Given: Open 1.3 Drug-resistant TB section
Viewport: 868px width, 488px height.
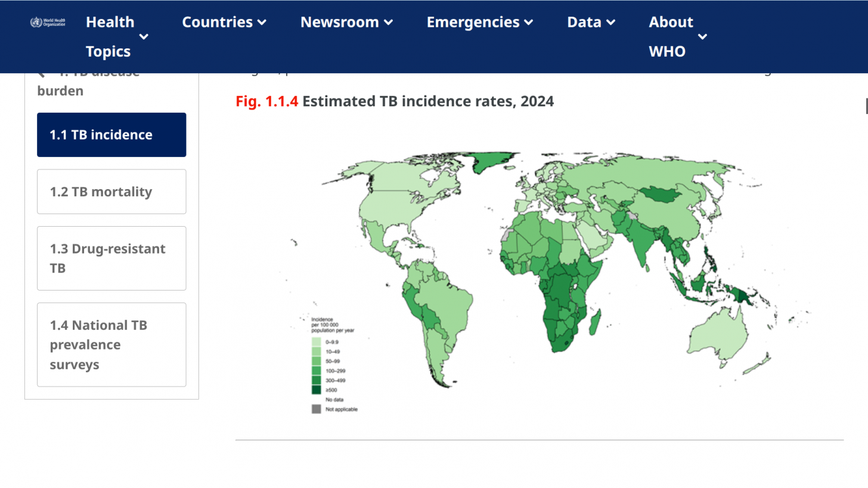Looking at the screenshot, I should [111, 258].
